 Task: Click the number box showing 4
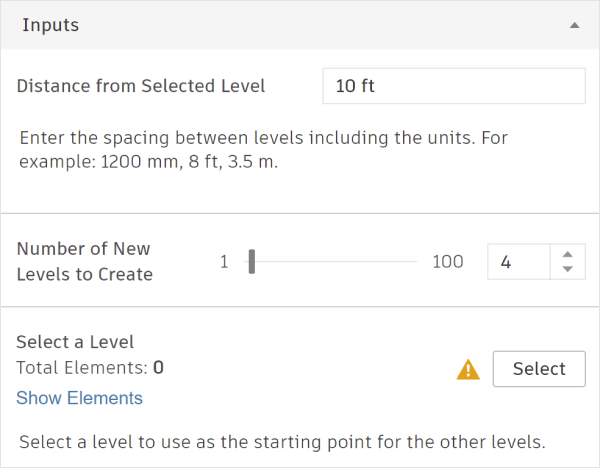pyautogui.click(x=518, y=262)
